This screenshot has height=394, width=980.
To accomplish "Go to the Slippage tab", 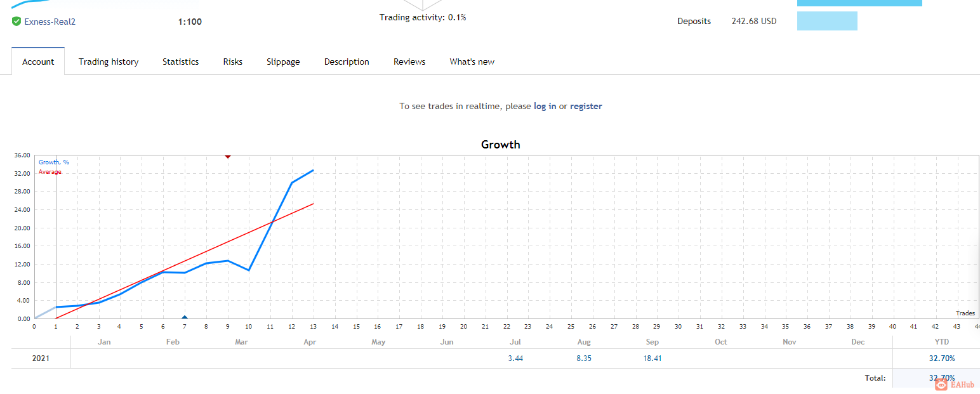I will point(283,62).
